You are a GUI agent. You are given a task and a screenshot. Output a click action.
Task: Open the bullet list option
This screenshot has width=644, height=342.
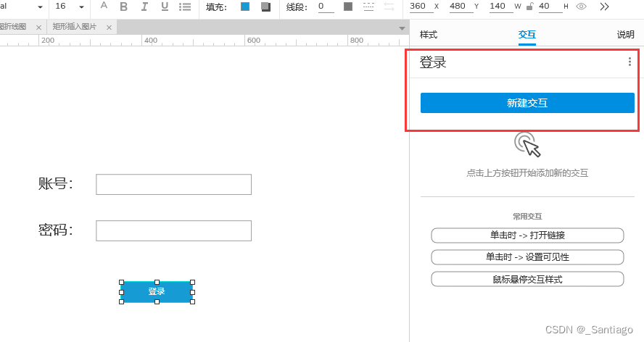tap(185, 7)
